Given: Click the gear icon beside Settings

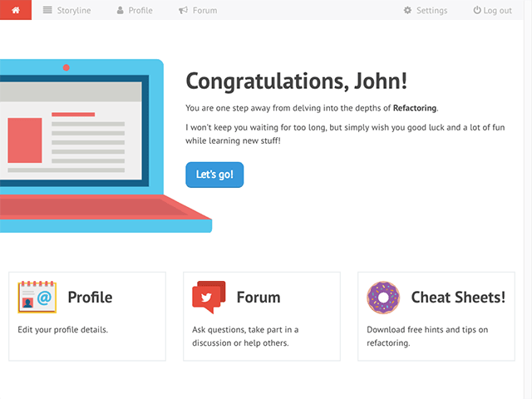Looking at the screenshot, I should [407, 11].
